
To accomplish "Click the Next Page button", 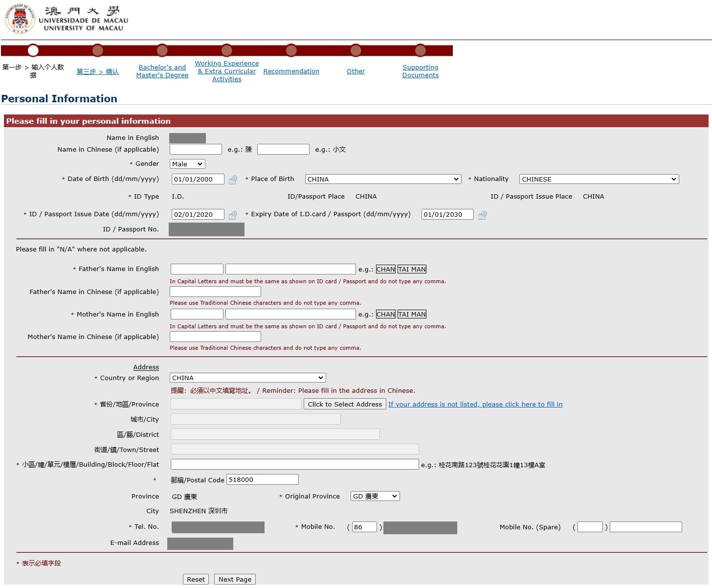I will [235, 580].
